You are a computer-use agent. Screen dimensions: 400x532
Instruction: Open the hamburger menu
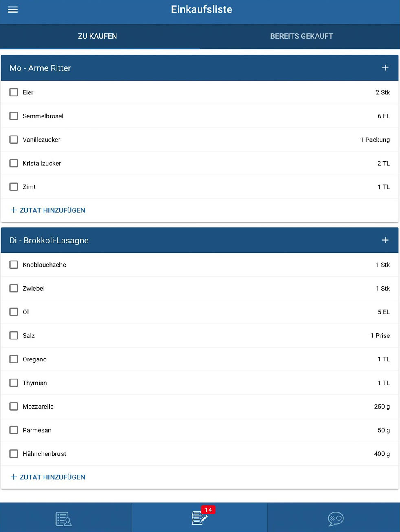coord(13,9)
